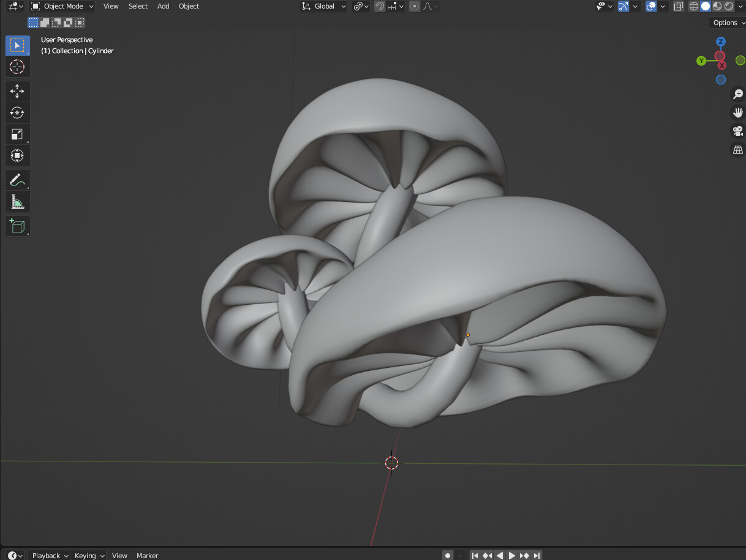Select the Move tool
The image size is (746, 560).
17,91
